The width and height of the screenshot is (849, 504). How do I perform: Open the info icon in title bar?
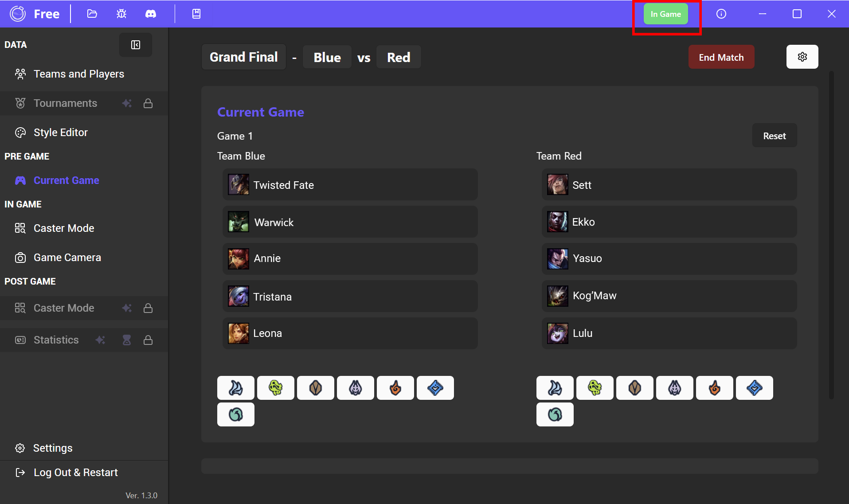coord(721,14)
